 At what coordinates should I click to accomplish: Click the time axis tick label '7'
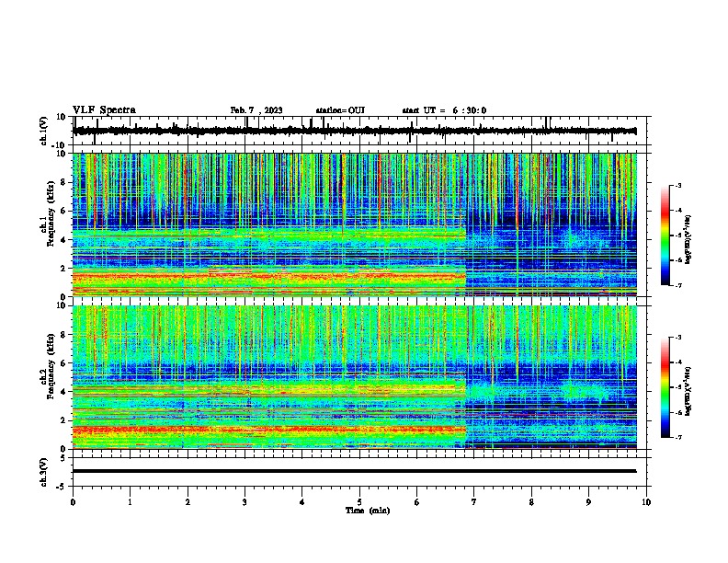point(474,502)
